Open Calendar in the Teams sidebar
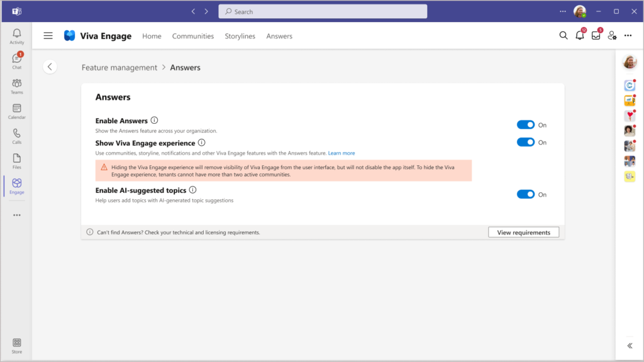Screen dimensions: 644x362 (x=17, y=111)
